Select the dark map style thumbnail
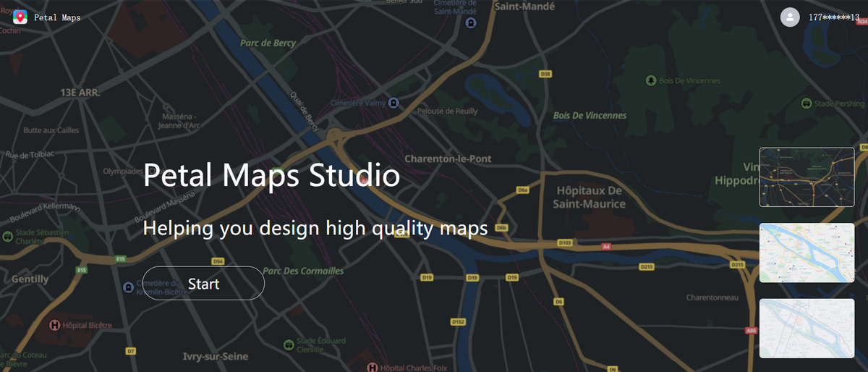 coord(807,177)
